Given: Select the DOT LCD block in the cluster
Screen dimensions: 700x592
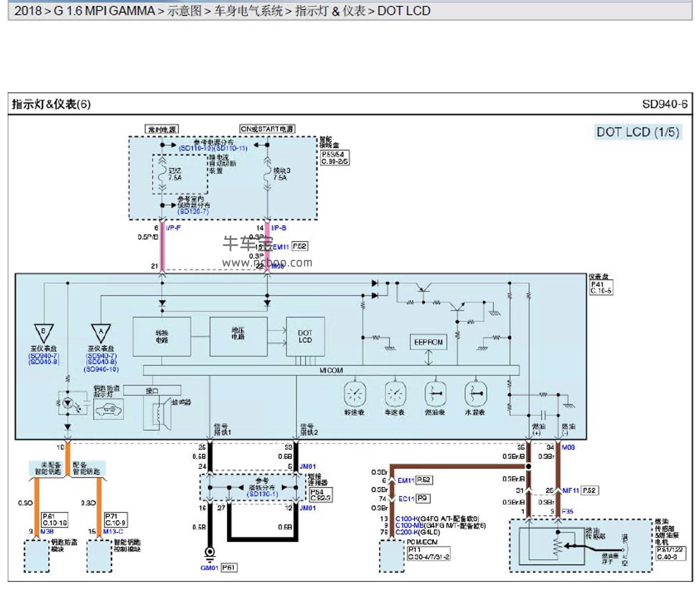Looking at the screenshot, I should pos(305,337).
